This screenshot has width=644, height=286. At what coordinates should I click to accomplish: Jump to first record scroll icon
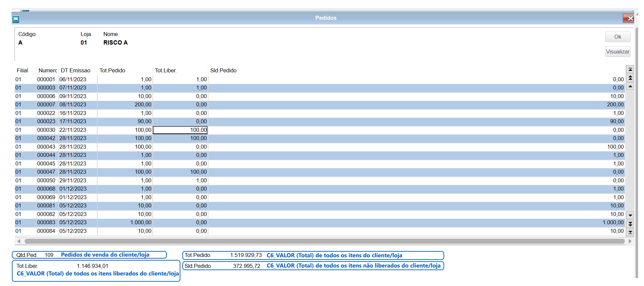click(630, 69)
